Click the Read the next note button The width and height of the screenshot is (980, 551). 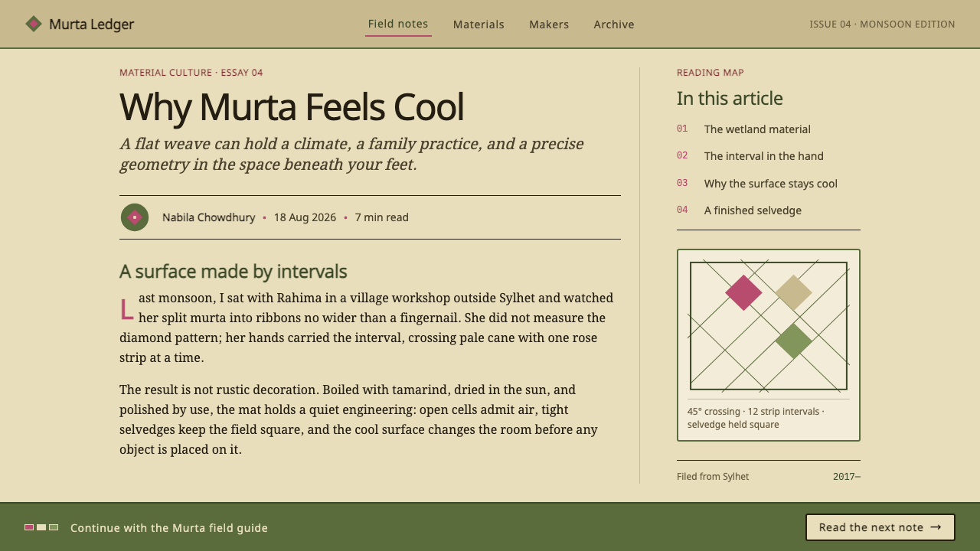(x=880, y=527)
